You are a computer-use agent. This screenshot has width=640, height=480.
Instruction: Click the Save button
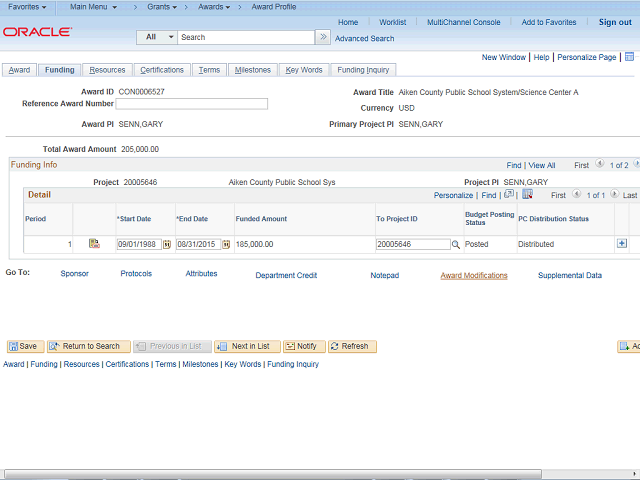pos(25,347)
